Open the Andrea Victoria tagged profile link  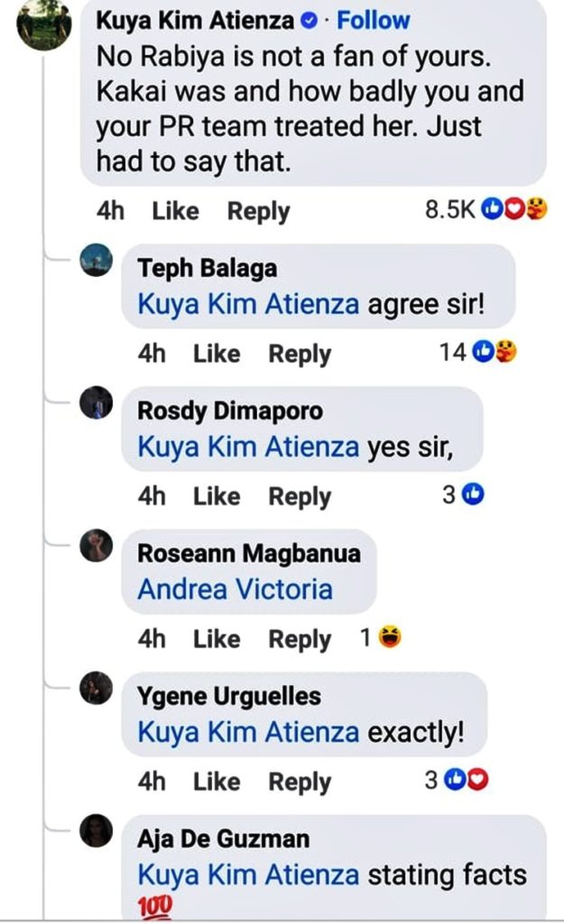click(x=235, y=589)
